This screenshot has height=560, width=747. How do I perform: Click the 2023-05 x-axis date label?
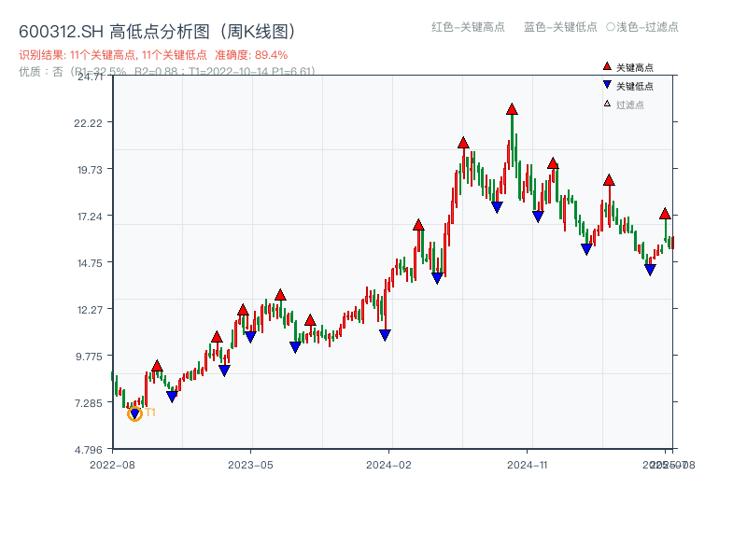click(250, 465)
